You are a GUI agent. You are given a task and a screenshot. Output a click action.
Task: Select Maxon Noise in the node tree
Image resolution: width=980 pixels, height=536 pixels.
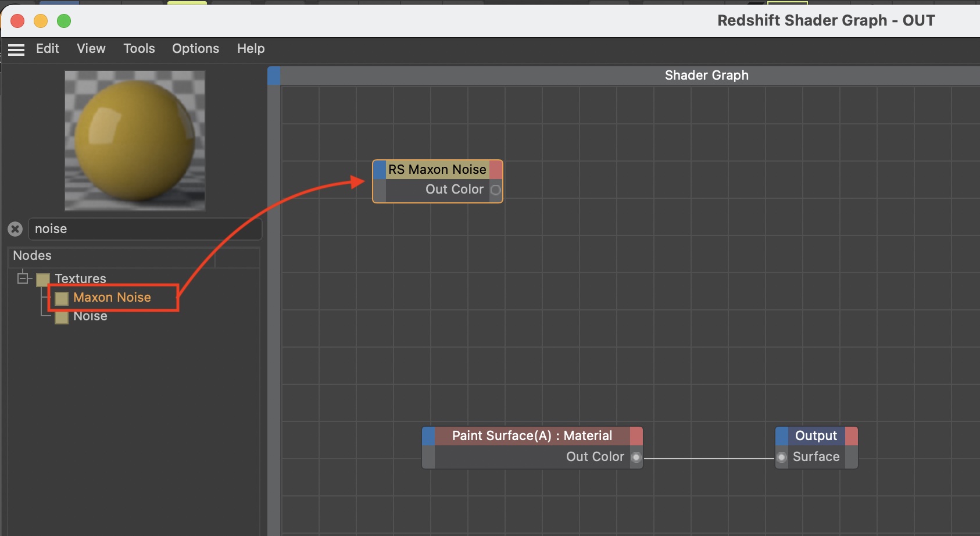[112, 298]
